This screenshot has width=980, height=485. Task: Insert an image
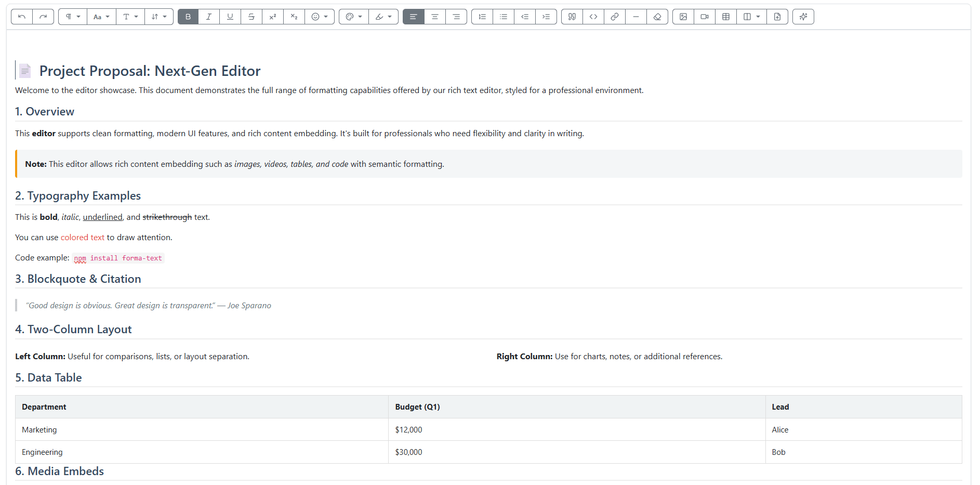coord(683,17)
